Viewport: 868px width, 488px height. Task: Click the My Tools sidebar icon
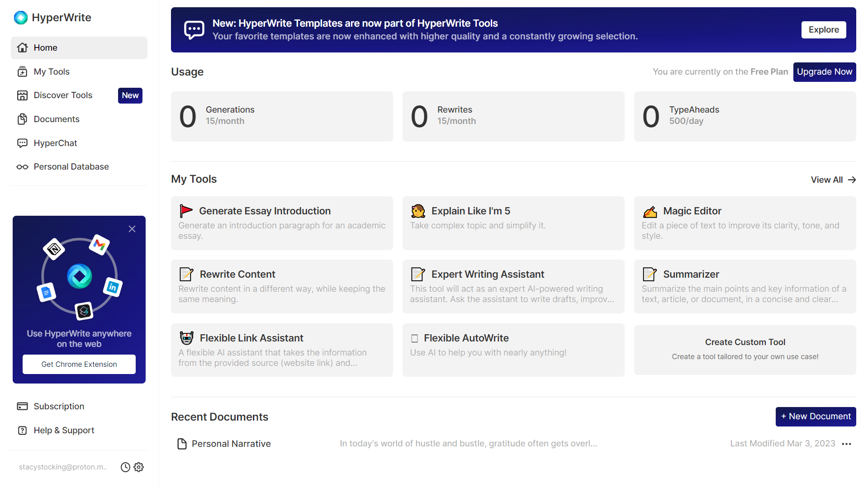pyautogui.click(x=23, y=71)
